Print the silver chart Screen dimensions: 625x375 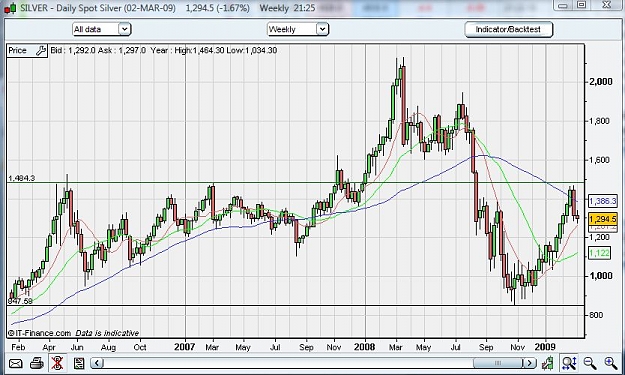click(x=37, y=363)
